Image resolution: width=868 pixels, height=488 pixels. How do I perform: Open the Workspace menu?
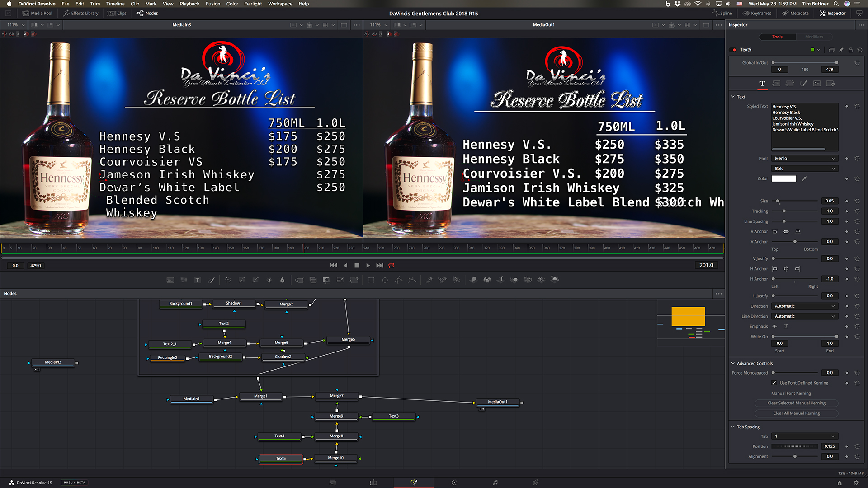coord(280,4)
